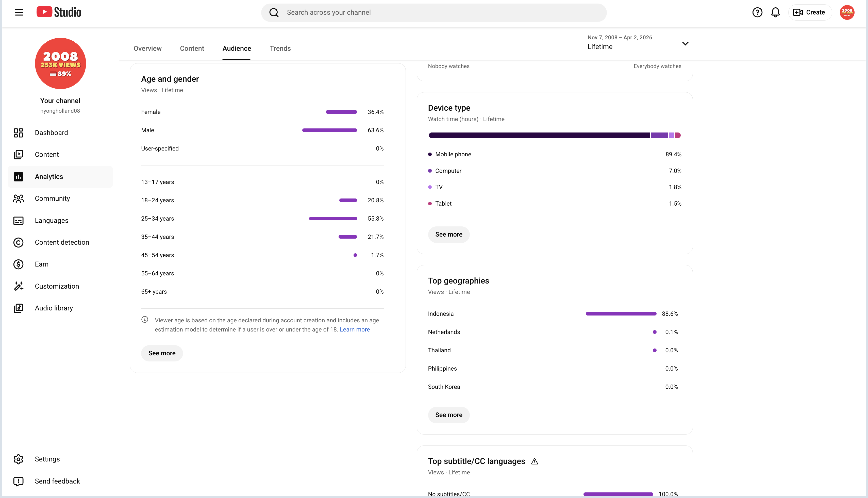The image size is (868, 498).
Task: Click the Earn dollar icon
Action: tap(19, 264)
